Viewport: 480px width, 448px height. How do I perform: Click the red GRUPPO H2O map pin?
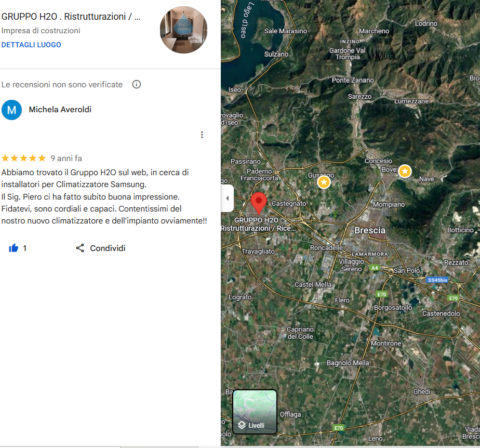pos(259,203)
